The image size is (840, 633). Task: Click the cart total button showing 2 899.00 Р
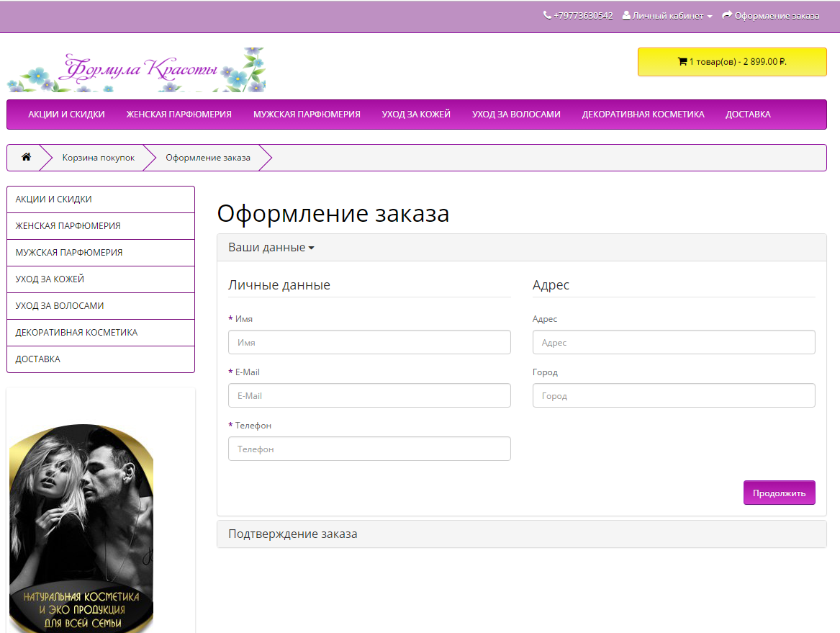click(x=732, y=62)
